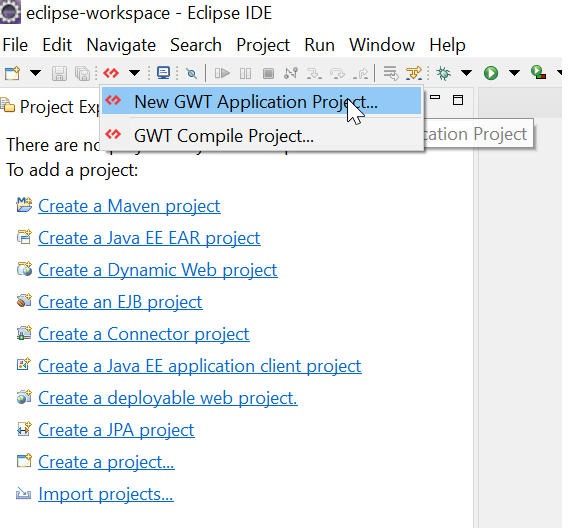Open the Debug dropdown arrow
Image resolution: width=576 pixels, height=528 pixels.
coord(467,73)
